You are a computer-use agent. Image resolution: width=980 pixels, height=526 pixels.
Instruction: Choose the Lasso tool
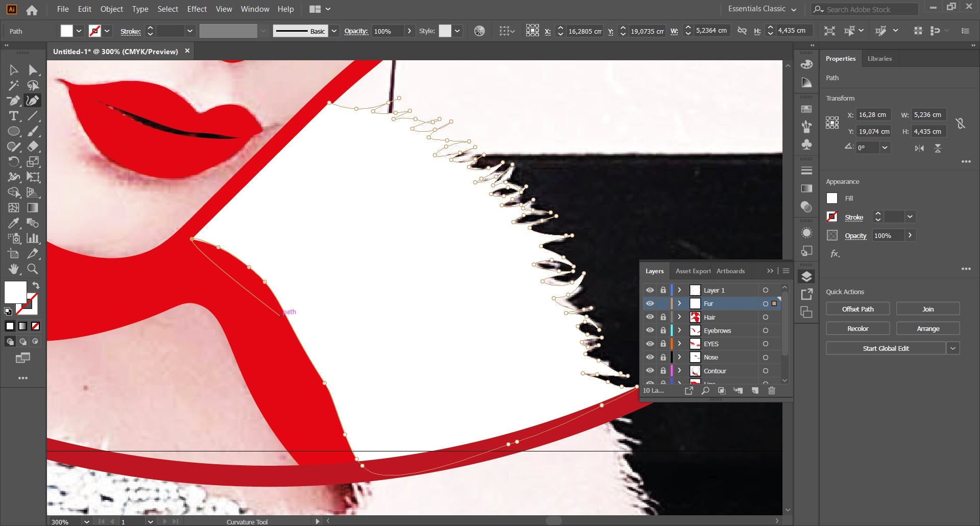[33, 85]
